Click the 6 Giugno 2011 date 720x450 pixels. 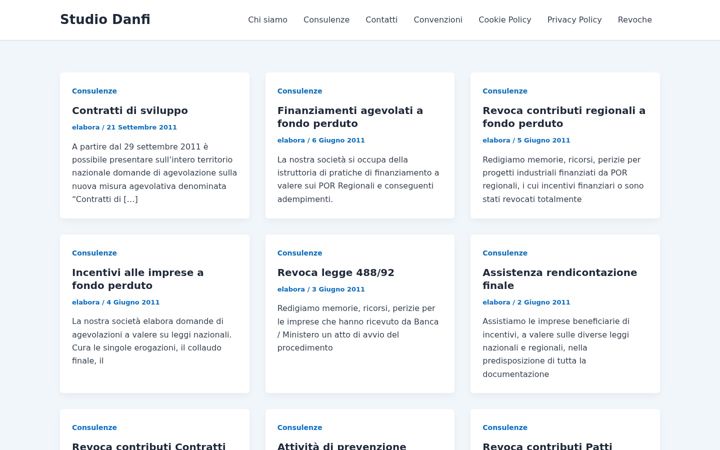coord(338,141)
